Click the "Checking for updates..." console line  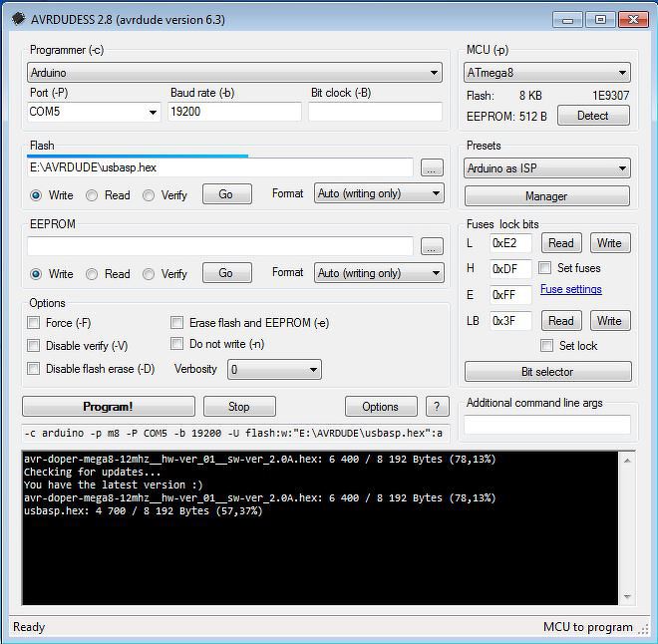click(92, 472)
